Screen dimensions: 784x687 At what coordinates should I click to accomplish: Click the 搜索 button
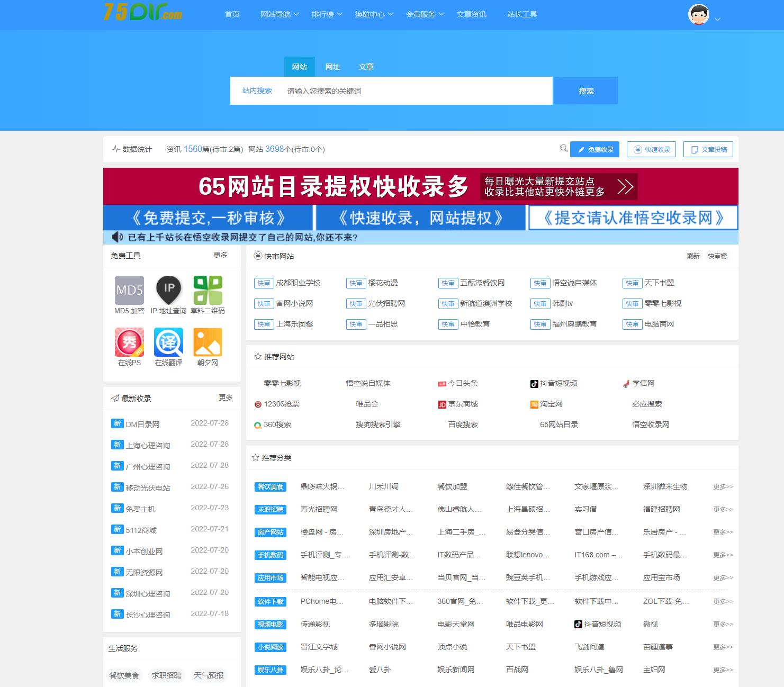point(585,91)
